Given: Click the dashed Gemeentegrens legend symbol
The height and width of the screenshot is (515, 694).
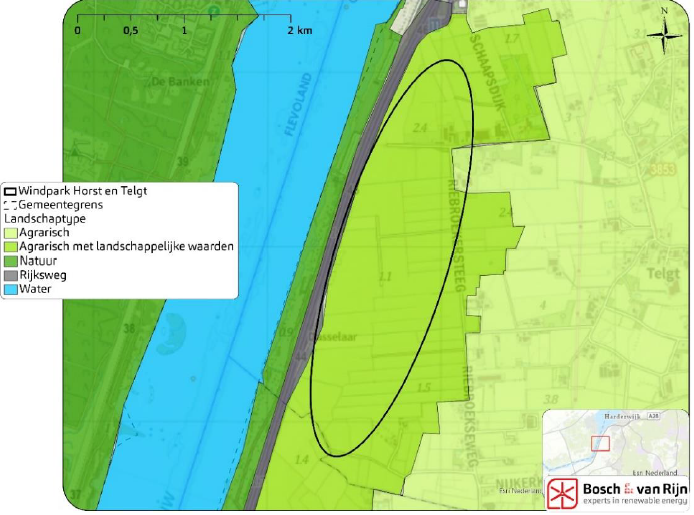Looking at the screenshot, I should pos(10,203).
